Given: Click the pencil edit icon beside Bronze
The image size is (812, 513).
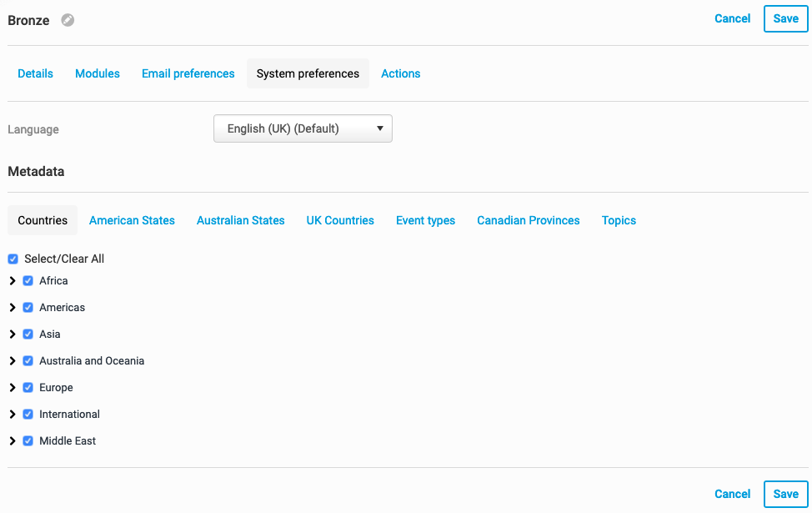Looking at the screenshot, I should [68, 21].
